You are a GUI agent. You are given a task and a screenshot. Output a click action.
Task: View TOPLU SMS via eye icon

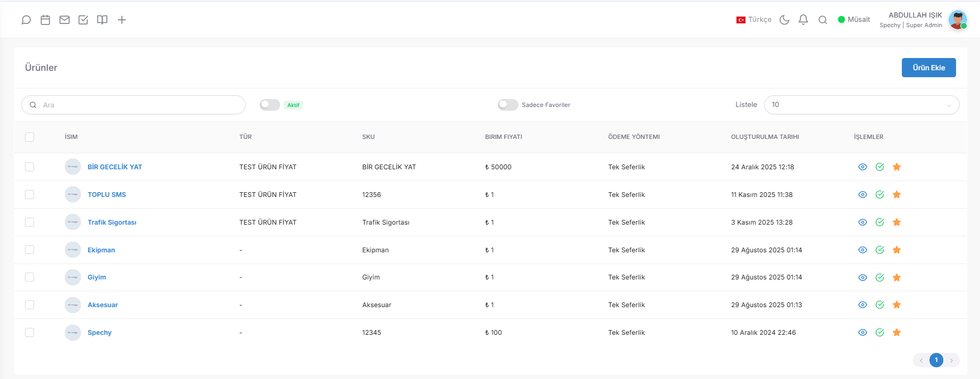[x=862, y=195]
